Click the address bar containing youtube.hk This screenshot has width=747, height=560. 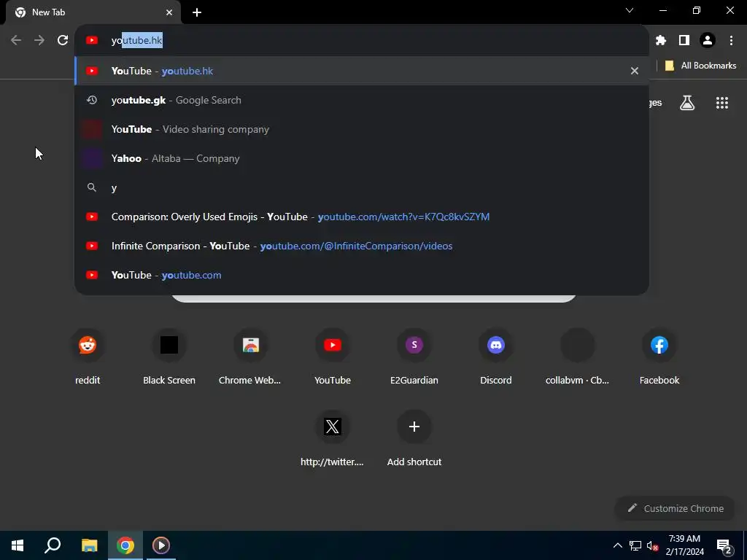(362, 41)
